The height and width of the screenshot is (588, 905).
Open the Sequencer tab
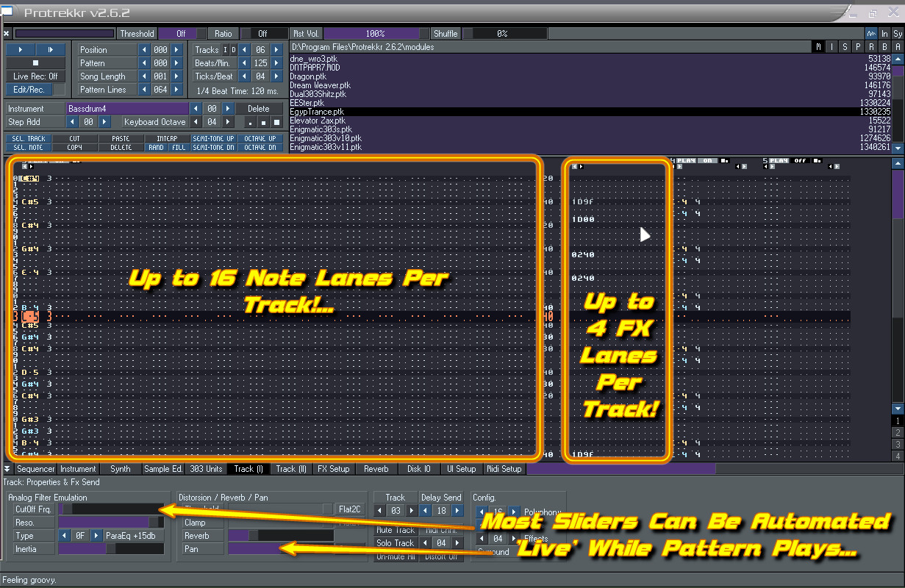tap(36, 469)
